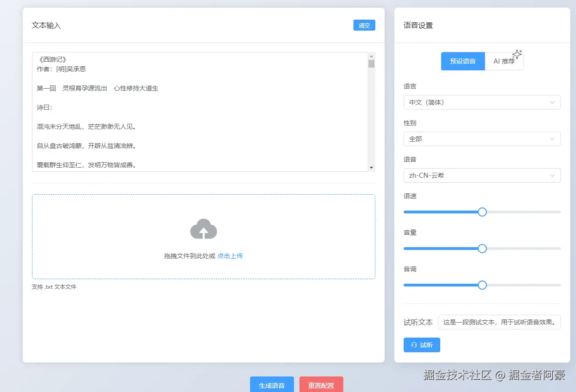Click the 语速 slider handle
This screenshot has width=576, height=392.
coord(482,212)
